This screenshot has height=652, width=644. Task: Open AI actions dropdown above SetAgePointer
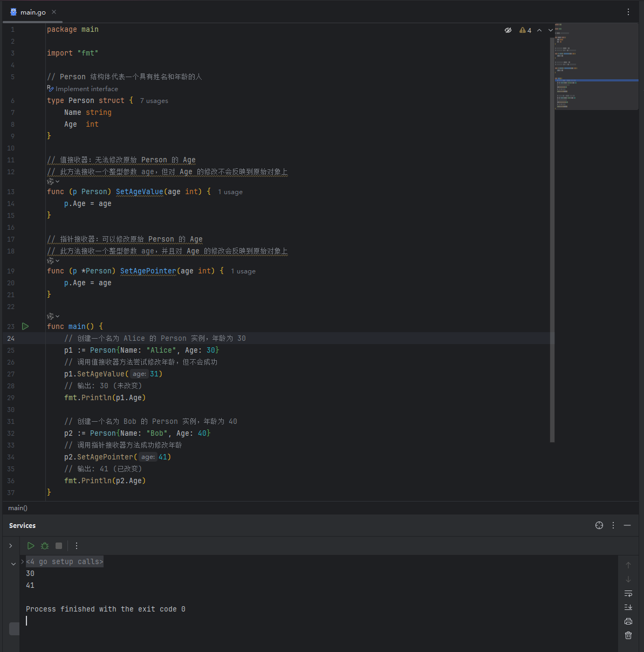tap(53, 261)
